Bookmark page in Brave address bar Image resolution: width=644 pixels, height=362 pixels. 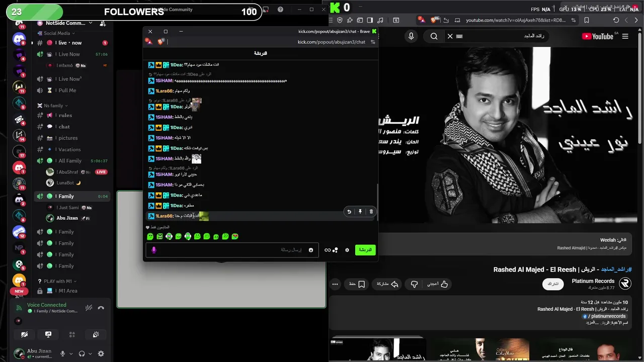[587, 20]
